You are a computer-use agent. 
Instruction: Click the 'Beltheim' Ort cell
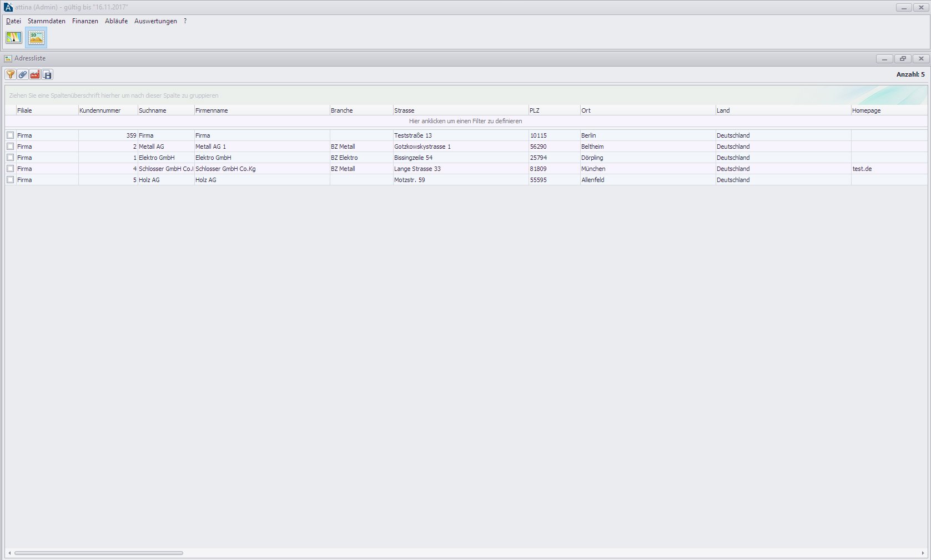[x=648, y=147]
